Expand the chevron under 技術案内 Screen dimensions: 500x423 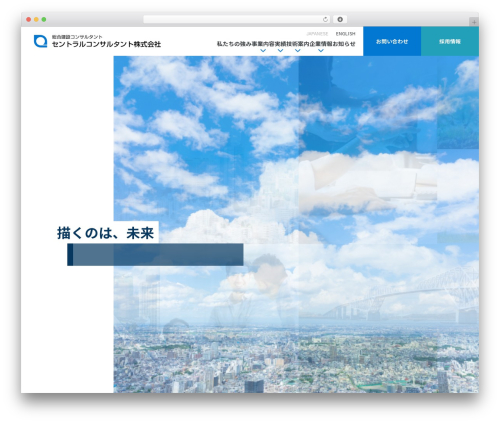(x=298, y=51)
